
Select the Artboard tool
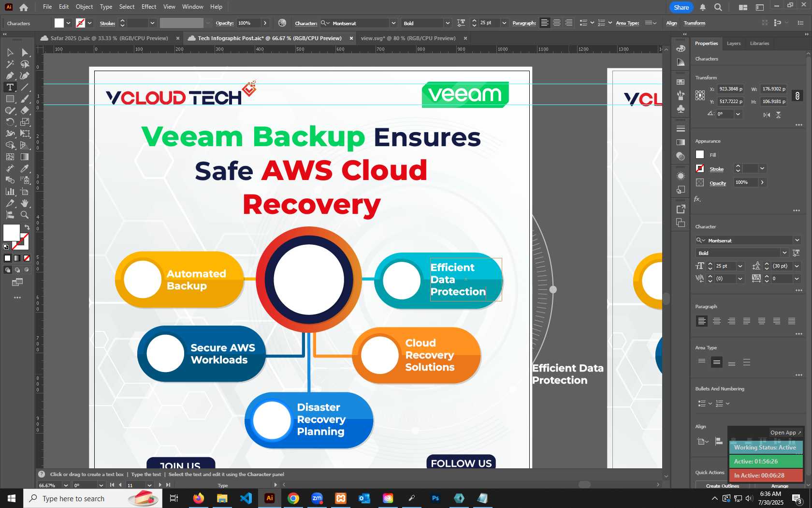(25, 192)
